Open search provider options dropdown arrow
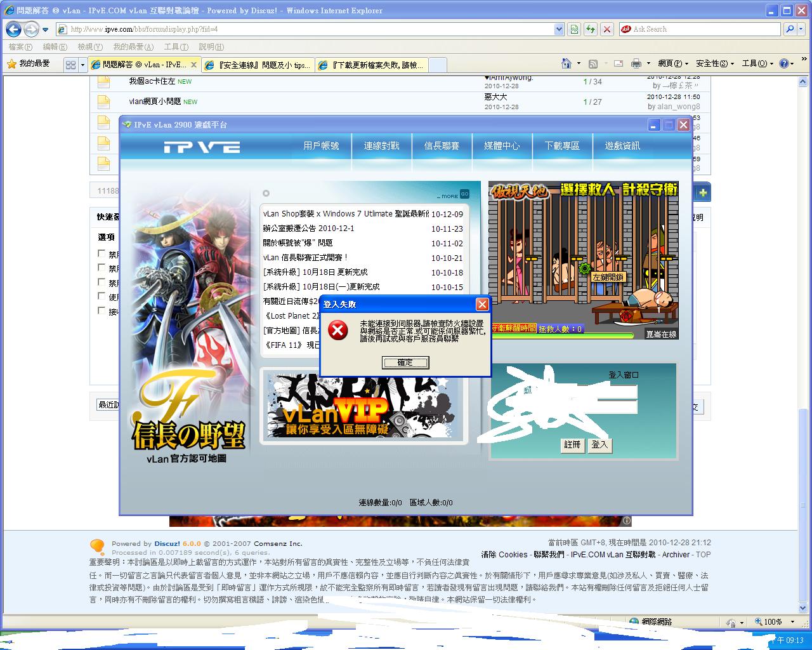The image size is (812, 650). coord(802,29)
